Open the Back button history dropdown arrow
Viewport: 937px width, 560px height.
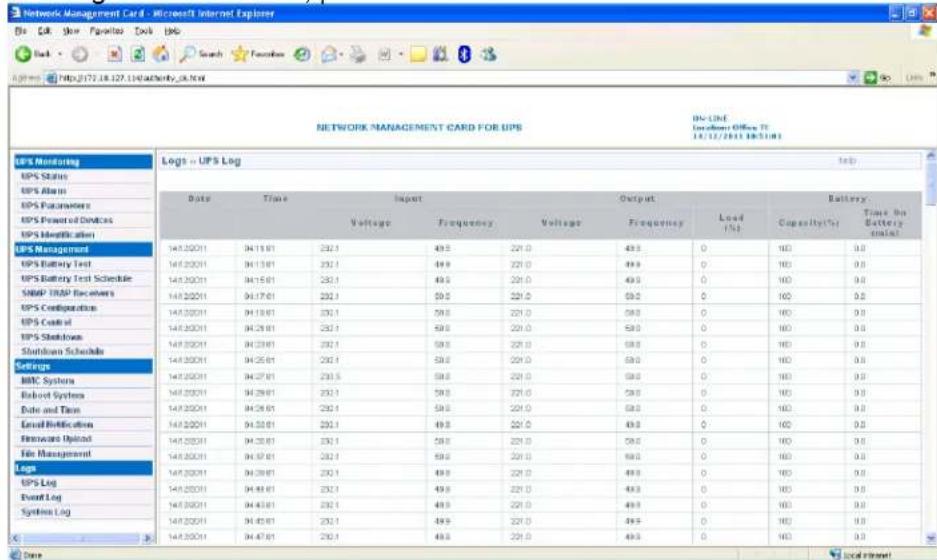60,54
